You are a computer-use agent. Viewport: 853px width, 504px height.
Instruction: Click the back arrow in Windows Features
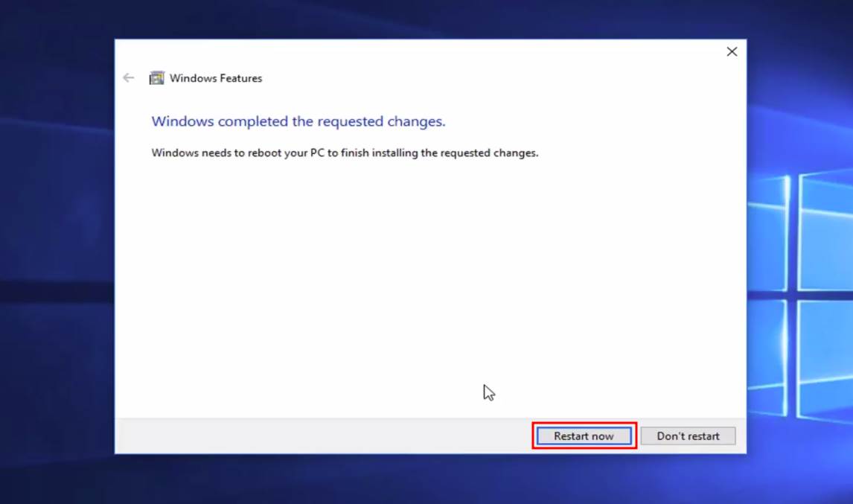pyautogui.click(x=128, y=77)
